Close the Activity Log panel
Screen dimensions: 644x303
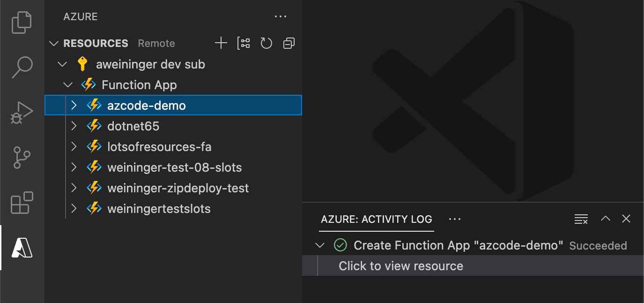[626, 219]
